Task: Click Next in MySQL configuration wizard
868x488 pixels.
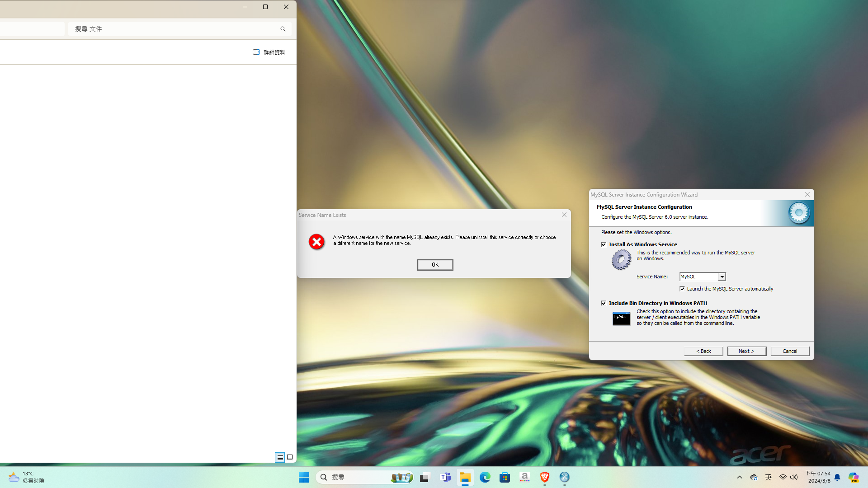Action: click(746, 351)
